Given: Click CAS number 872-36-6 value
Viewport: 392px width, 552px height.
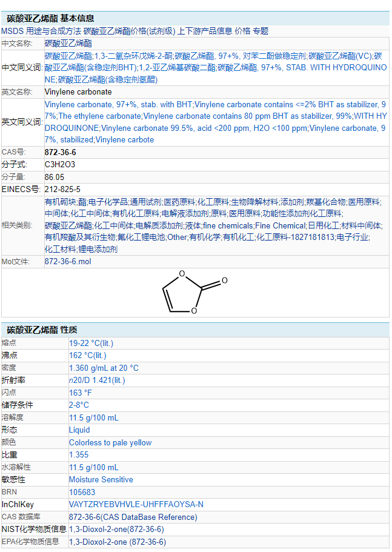Looking at the screenshot, I should tap(60, 153).
